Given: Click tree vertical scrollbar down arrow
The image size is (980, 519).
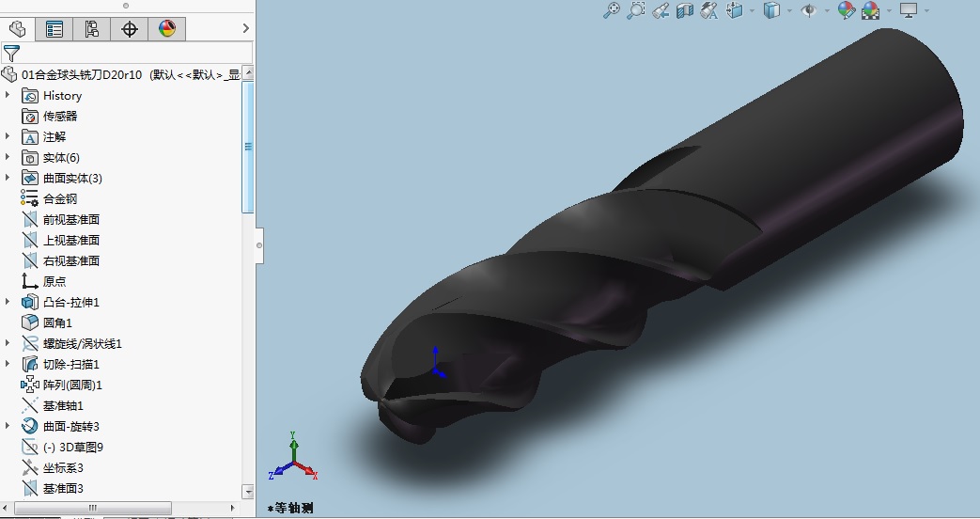Looking at the screenshot, I should 248,492.
